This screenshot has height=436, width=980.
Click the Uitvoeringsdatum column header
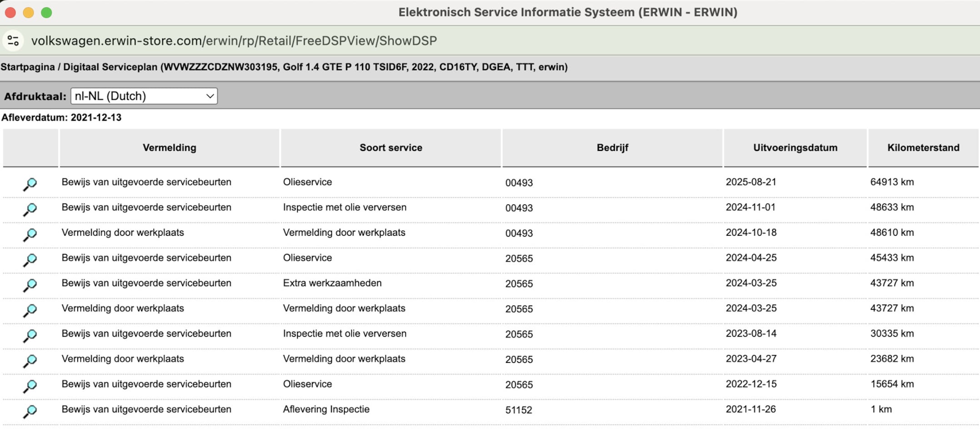(795, 148)
